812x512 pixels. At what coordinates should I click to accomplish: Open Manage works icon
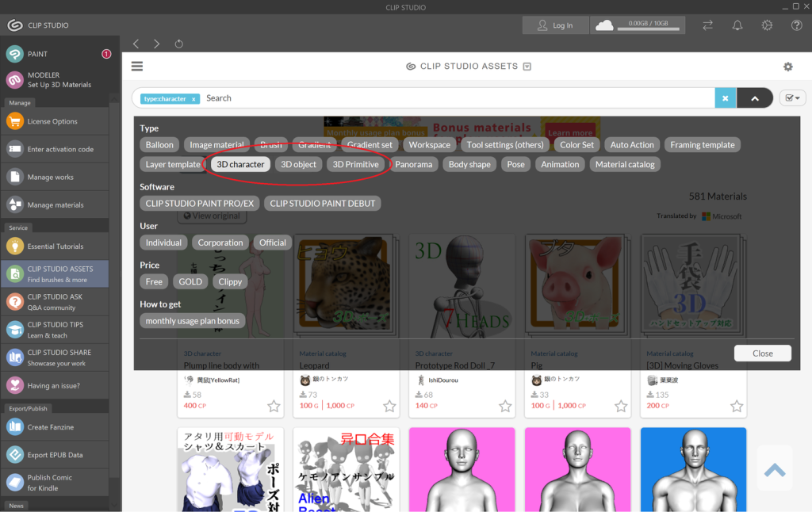pyautogui.click(x=15, y=177)
